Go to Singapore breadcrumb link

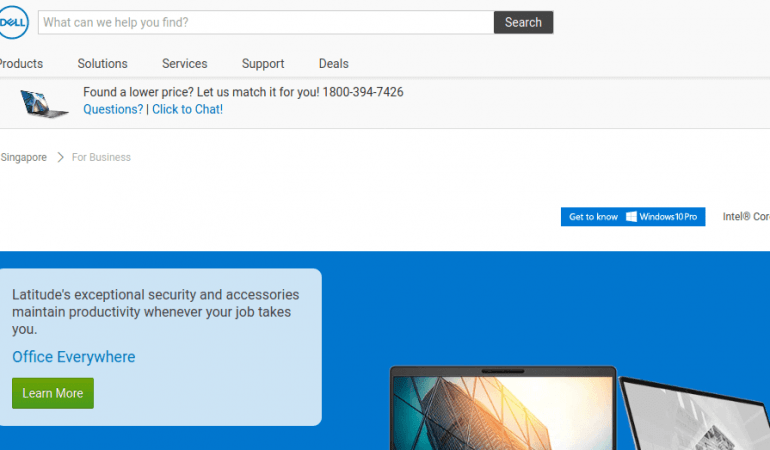point(24,157)
